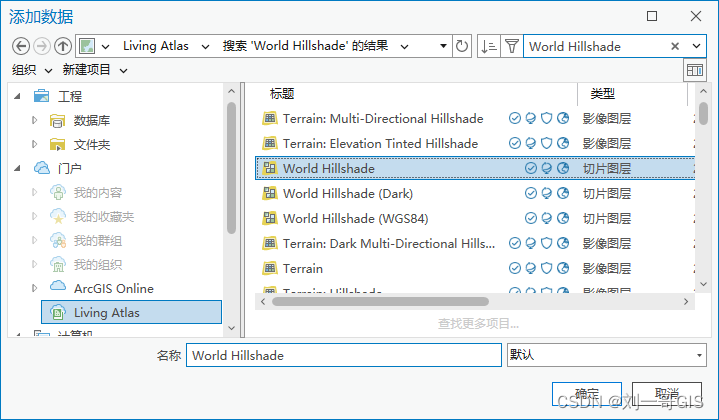Click the 取消 button
This screenshot has height=420, width=719.
pos(667,394)
